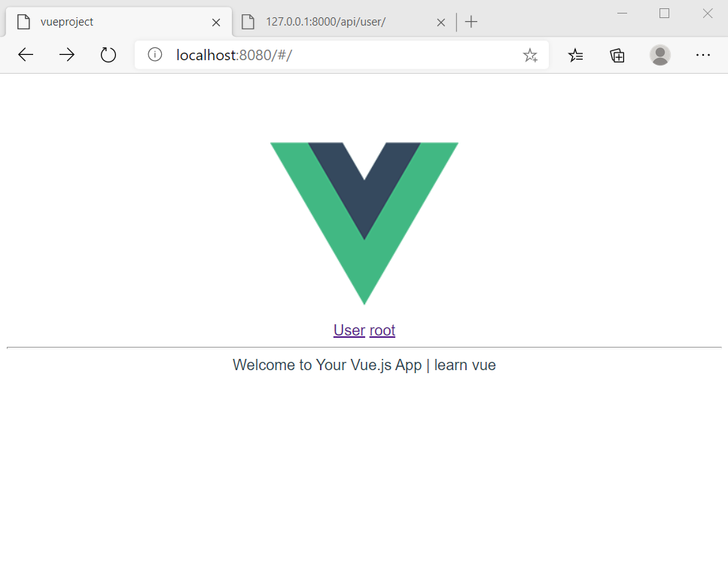Viewport: 728px width, 562px height.
Task: Open a new tab with plus button
Action: click(x=471, y=22)
